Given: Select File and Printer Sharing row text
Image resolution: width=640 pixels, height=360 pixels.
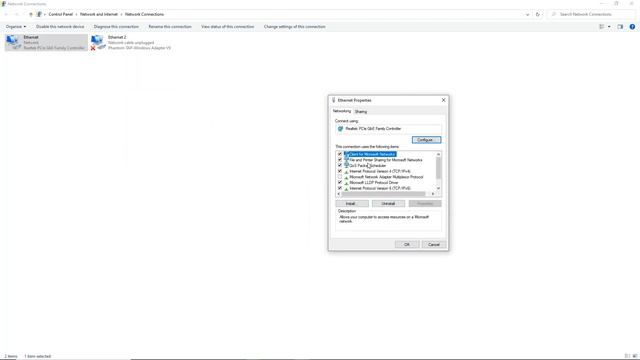Looking at the screenshot, I should point(386,160).
